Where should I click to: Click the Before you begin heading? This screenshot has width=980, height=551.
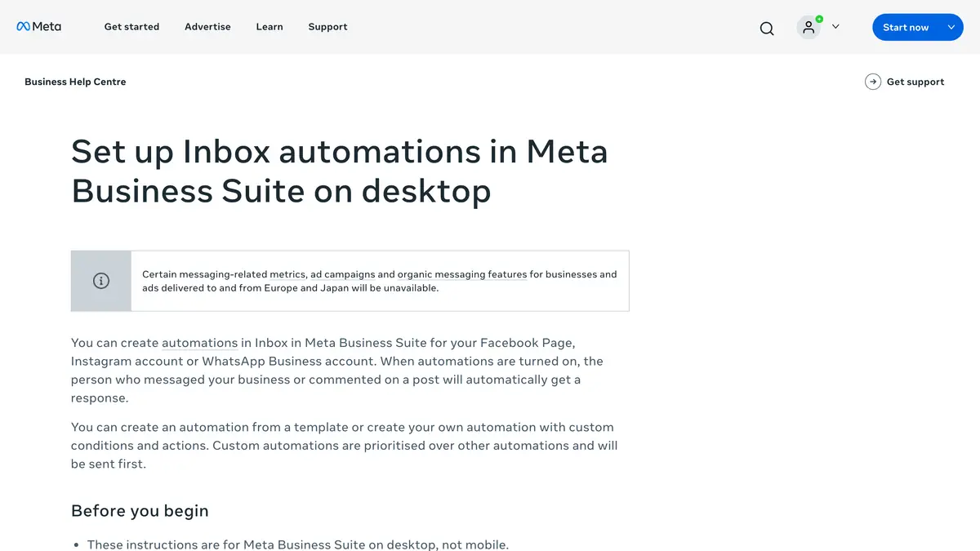coord(140,511)
